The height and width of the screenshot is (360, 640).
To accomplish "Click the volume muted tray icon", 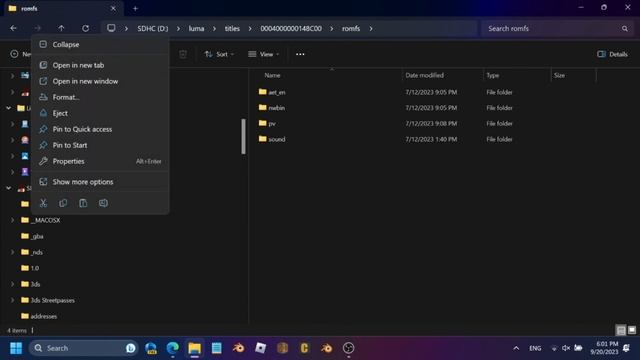I will pos(566,348).
